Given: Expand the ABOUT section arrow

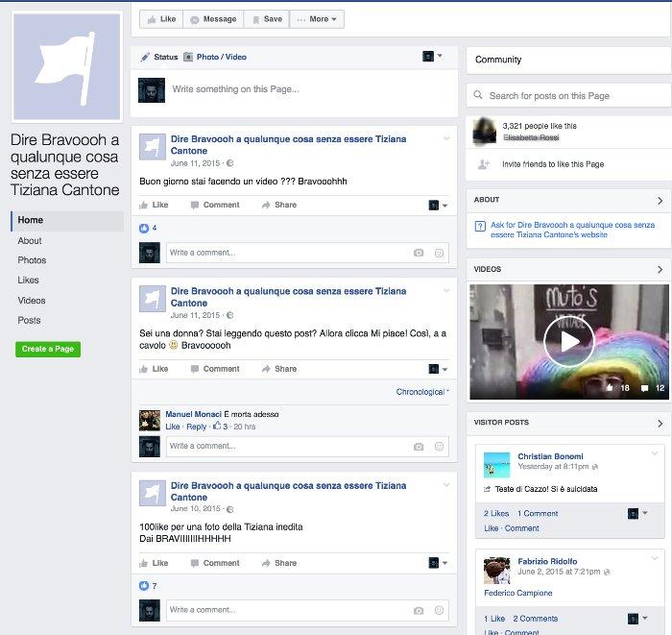Looking at the screenshot, I should coord(660,200).
